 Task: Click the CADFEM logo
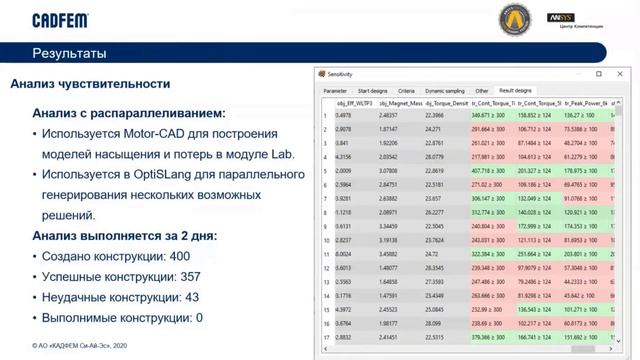60,20
